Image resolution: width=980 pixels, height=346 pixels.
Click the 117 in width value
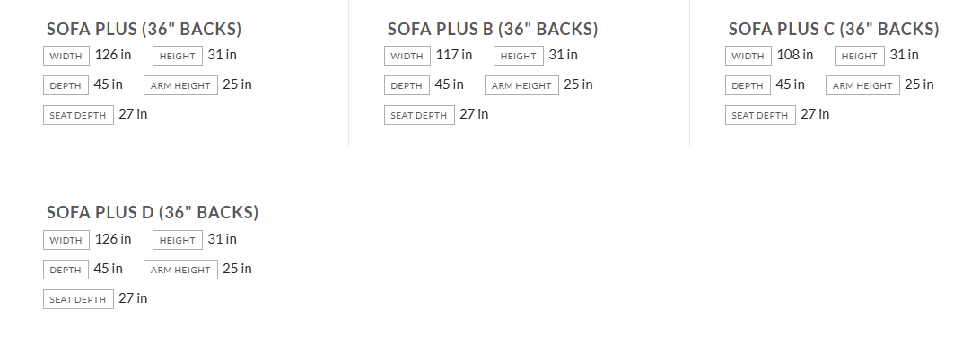coord(454,55)
